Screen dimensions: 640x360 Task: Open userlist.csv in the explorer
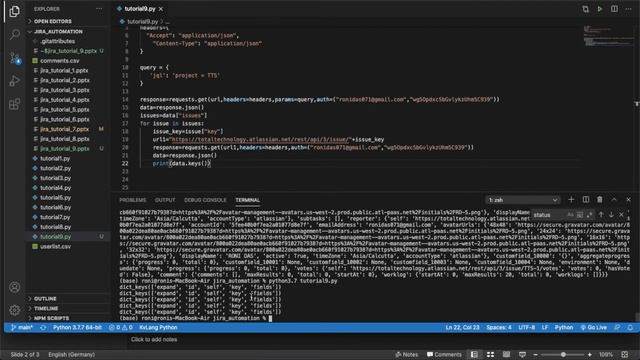click(x=56, y=247)
